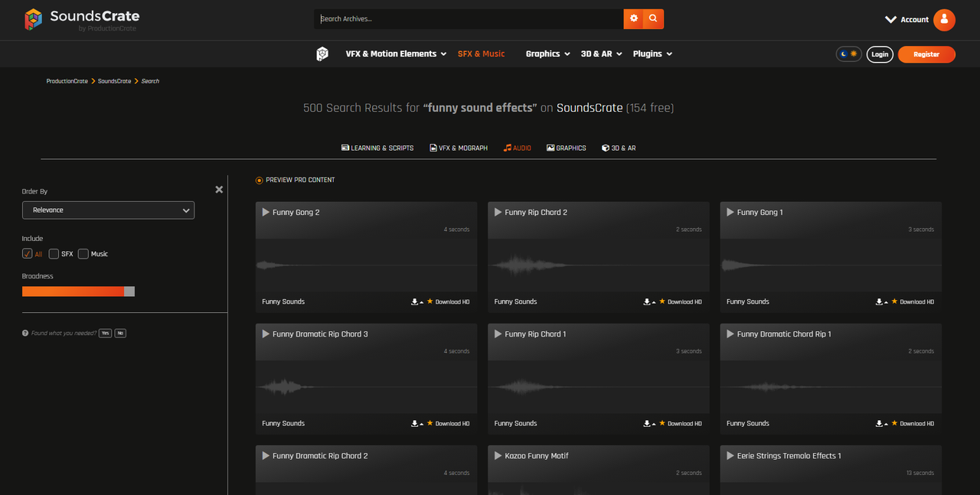Image resolution: width=980 pixels, height=495 pixels.
Task: Open the ProductionCrate breadcrumb link
Action: [x=67, y=81]
